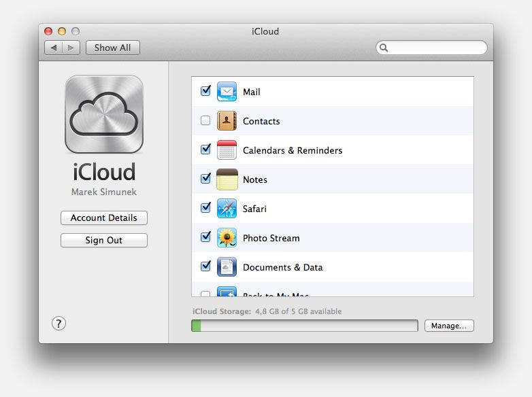Disable the Notes checkbox
This screenshot has height=397, width=532.
205,178
